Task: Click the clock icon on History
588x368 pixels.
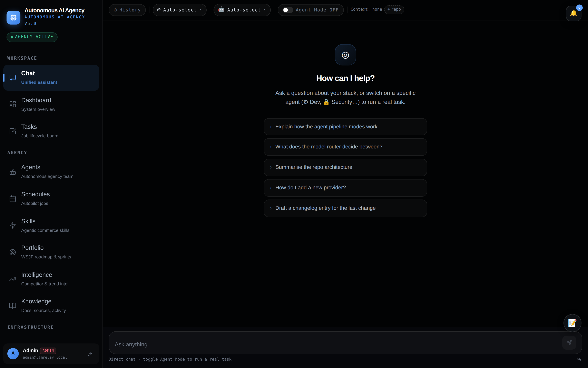Action: (x=115, y=10)
